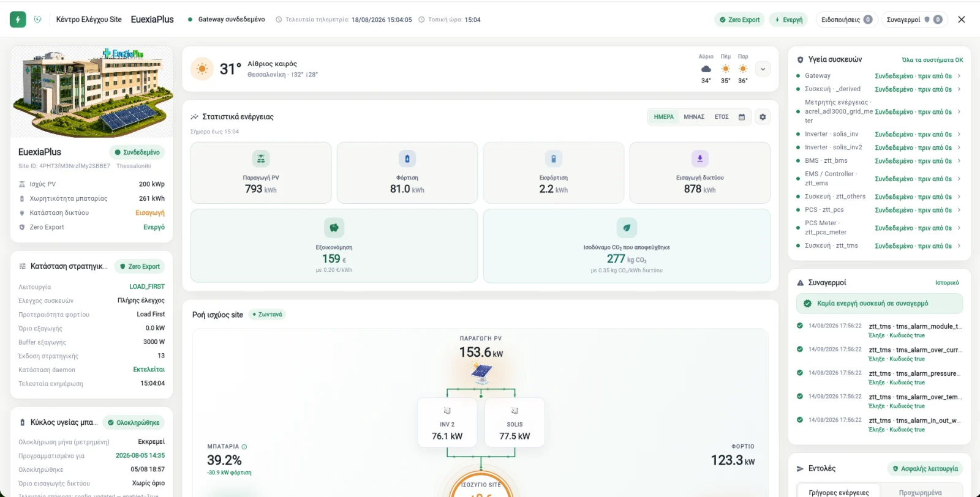
Task: Click the sun icon next to 31°
Action: point(202,69)
